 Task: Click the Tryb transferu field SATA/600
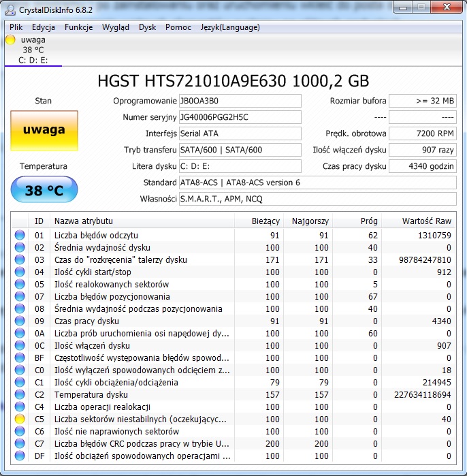(x=240, y=150)
